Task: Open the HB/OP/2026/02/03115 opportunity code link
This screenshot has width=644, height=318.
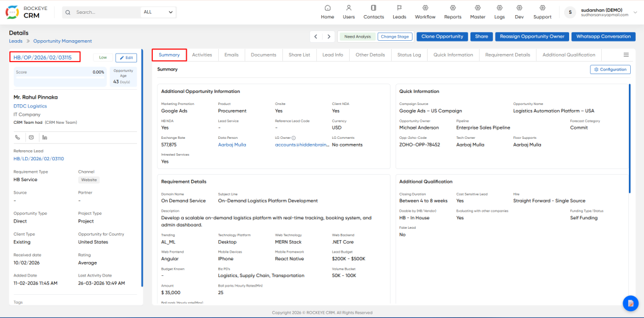Action: pos(43,57)
